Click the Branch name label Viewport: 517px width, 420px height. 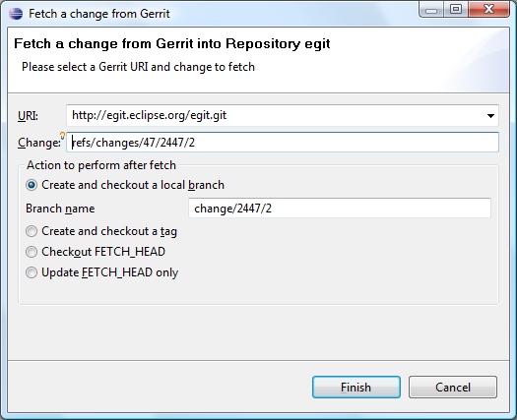[60, 209]
